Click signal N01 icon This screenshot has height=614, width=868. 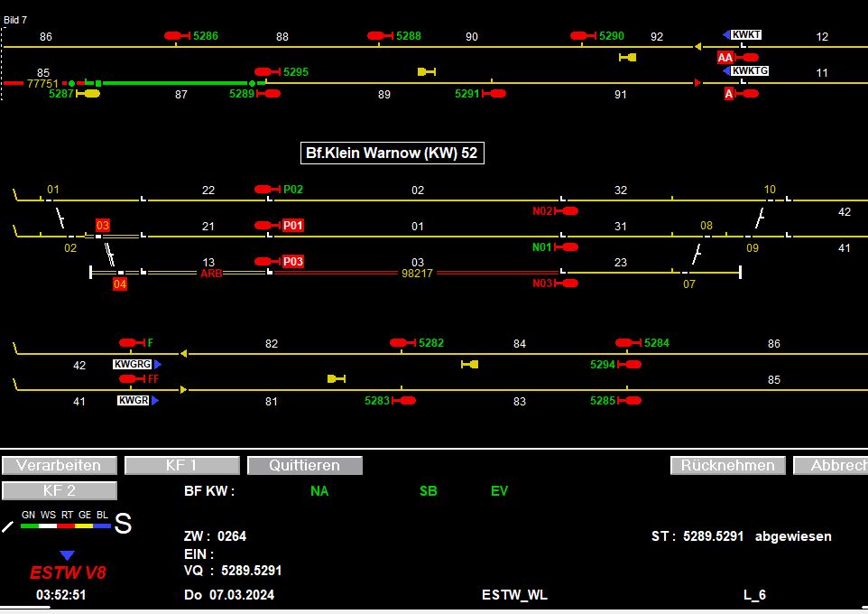(567, 247)
